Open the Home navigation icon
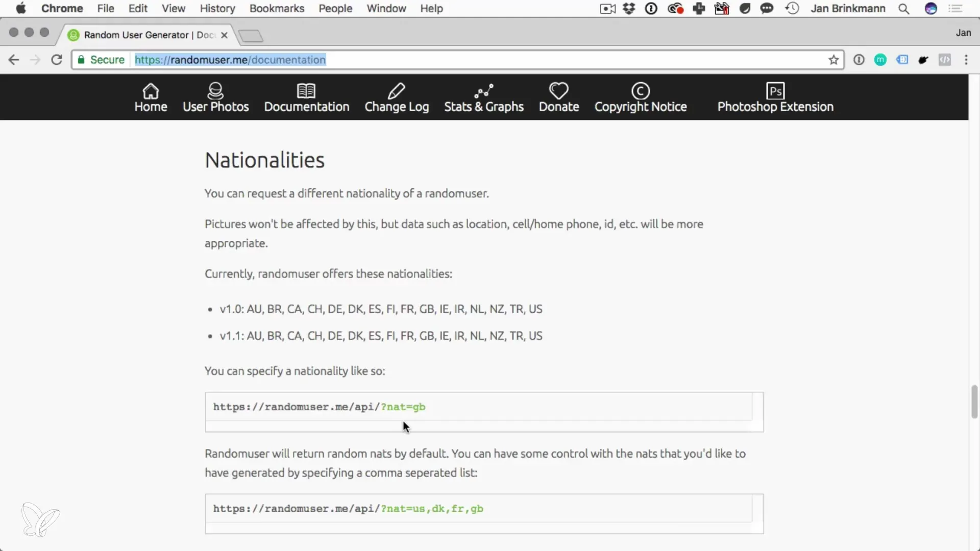 point(151,91)
